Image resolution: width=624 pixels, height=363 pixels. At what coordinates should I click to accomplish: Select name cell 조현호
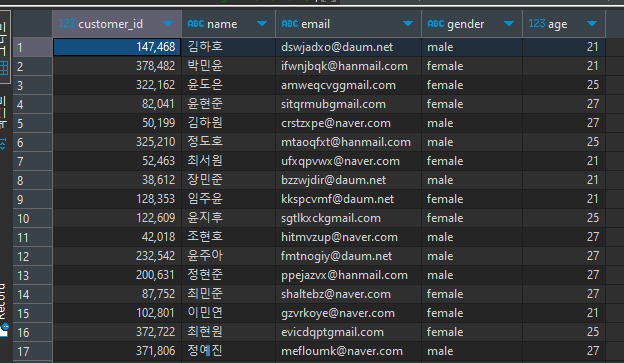[x=228, y=237]
